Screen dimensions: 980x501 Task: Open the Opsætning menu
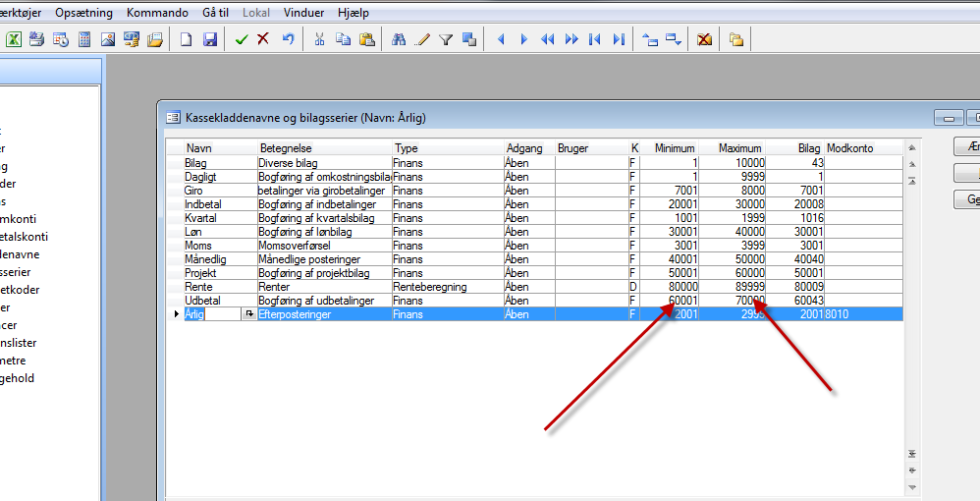(83, 13)
